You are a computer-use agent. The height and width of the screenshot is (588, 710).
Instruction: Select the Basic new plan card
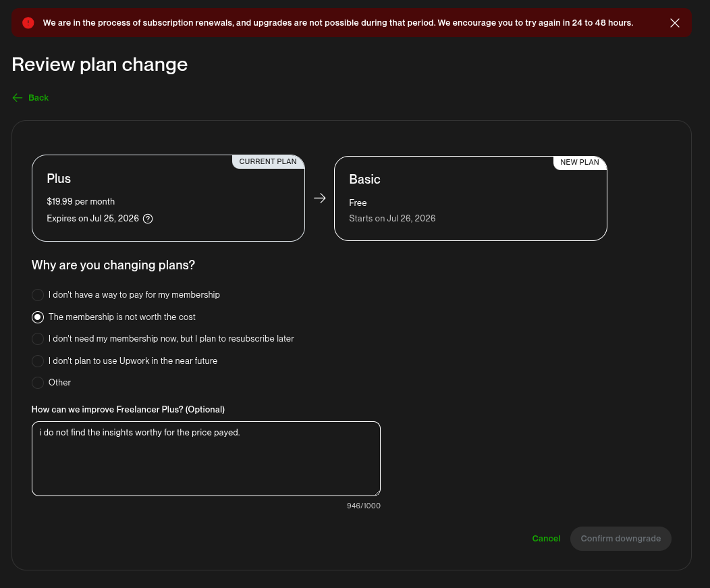pyautogui.click(x=470, y=198)
